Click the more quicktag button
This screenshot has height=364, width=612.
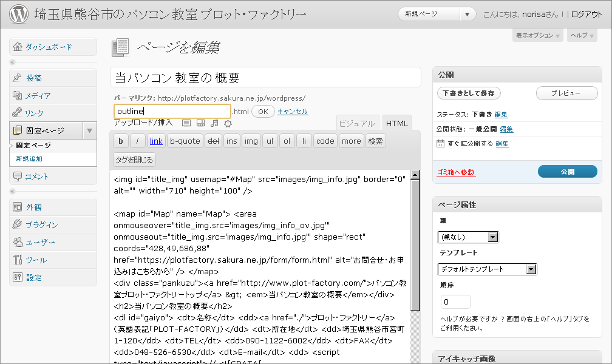[x=352, y=141]
